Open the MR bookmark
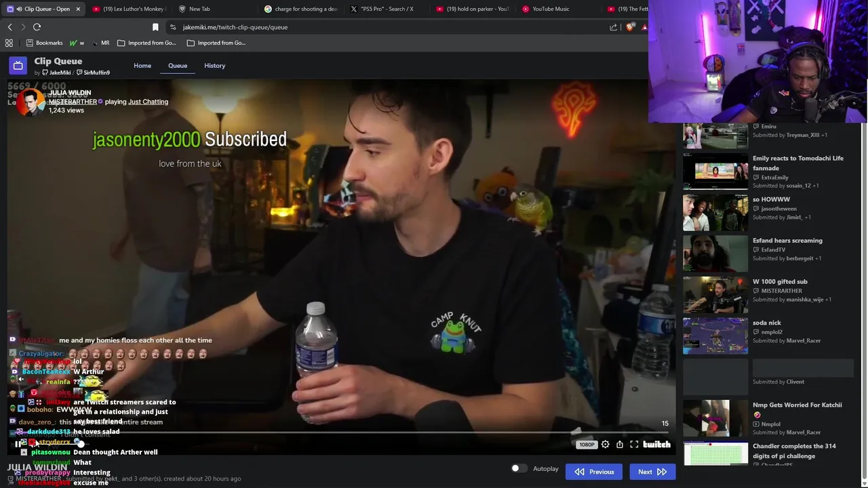Image resolution: width=868 pixels, height=488 pixels. point(100,43)
